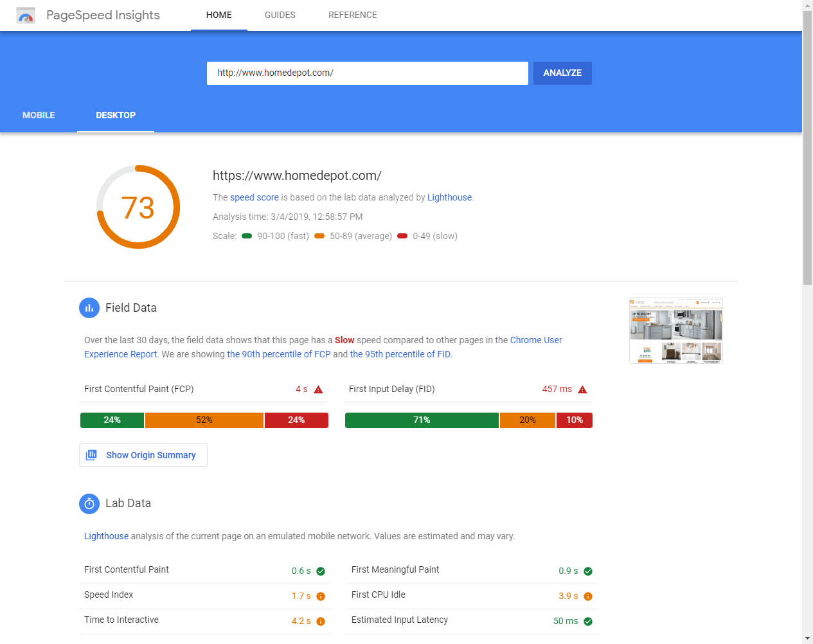This screenshot has height=644, width=813.
Task: Click the First Contentful Paint green checkmark
Action: [321, 571]
